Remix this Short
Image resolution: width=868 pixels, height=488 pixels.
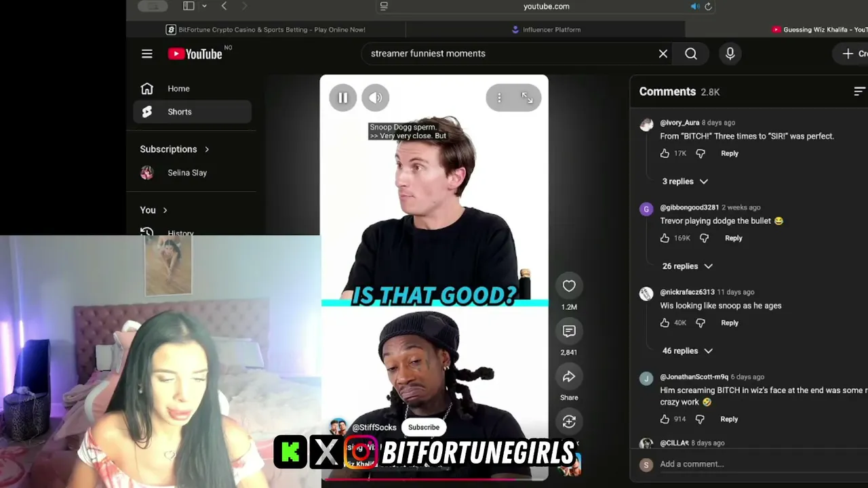[569, 422]
